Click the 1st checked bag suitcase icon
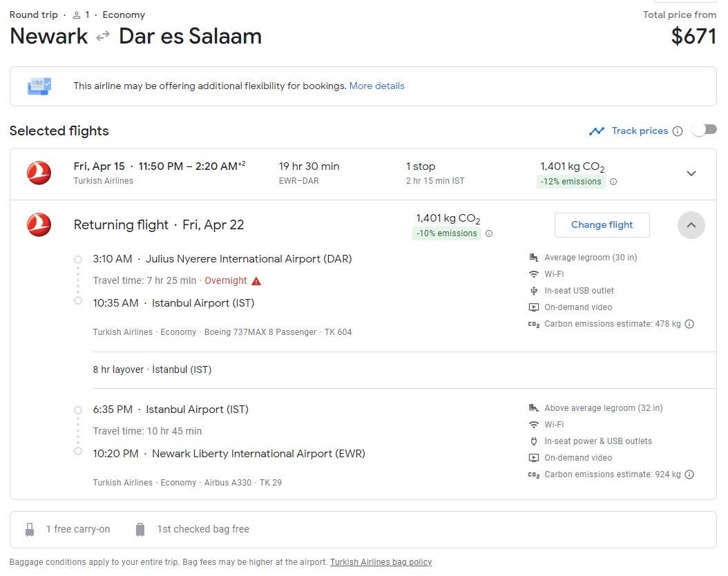The width and height of the screenshot is (728, 576). coord(140,530)
